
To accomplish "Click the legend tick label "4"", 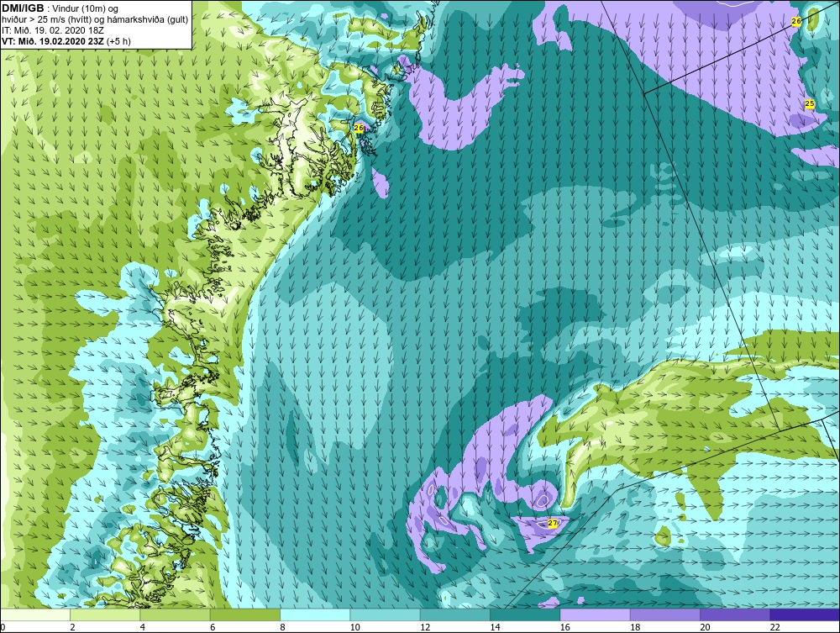I will click(x=143, y=628).
